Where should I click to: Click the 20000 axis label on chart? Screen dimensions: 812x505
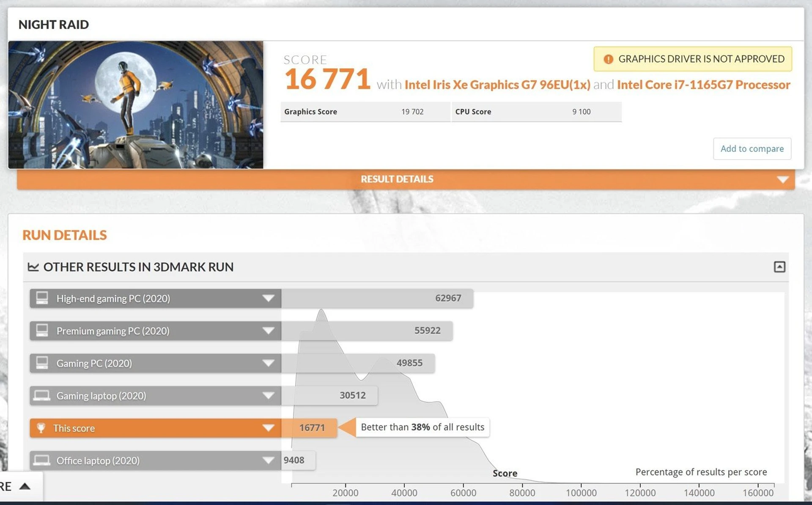pos(345,493)
